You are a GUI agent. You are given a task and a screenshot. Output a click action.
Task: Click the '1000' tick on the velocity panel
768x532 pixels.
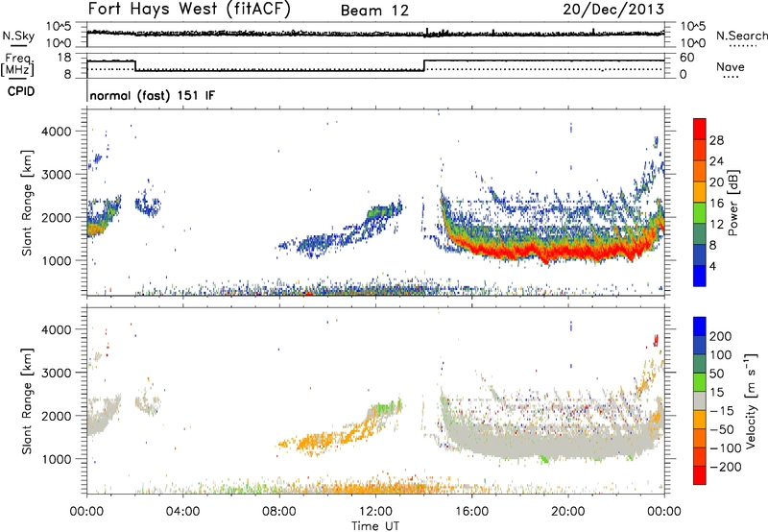[57, 459]
